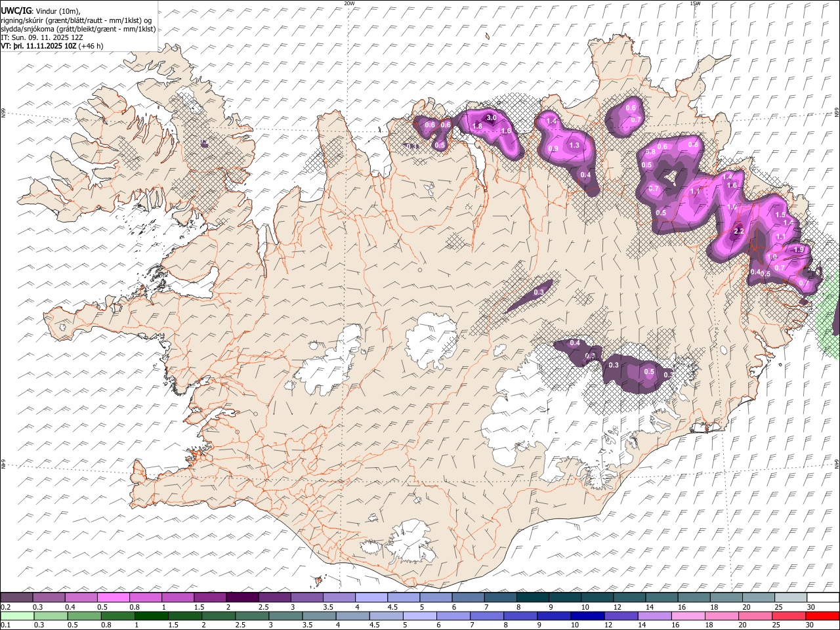Click the 3.0 precipitation value on the map

[x=492, y=117]
